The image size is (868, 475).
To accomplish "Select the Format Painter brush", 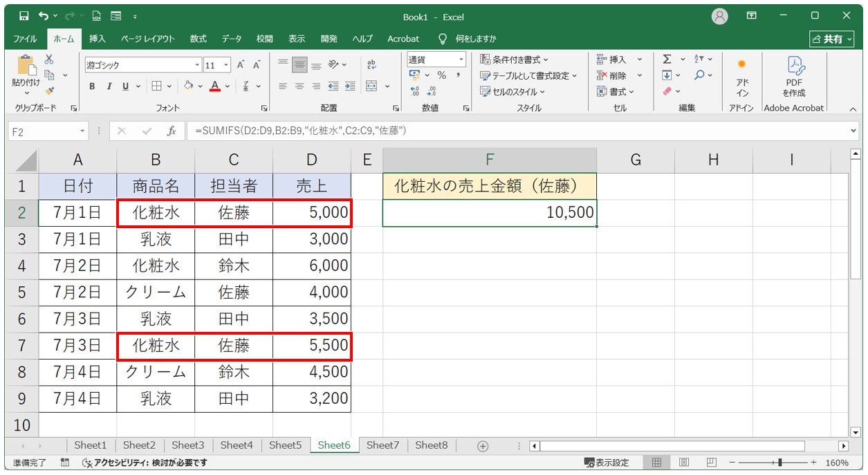I will (49, 90).
